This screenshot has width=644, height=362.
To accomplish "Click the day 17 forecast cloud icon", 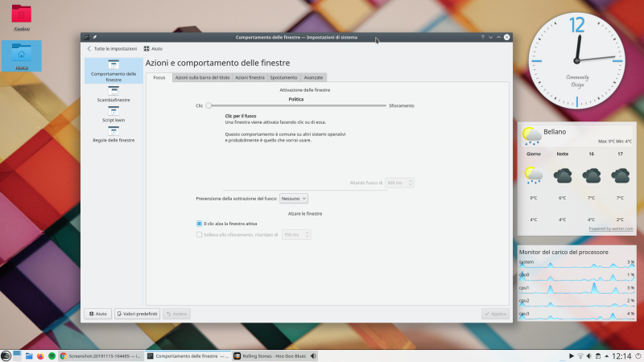I will [620, 175].
